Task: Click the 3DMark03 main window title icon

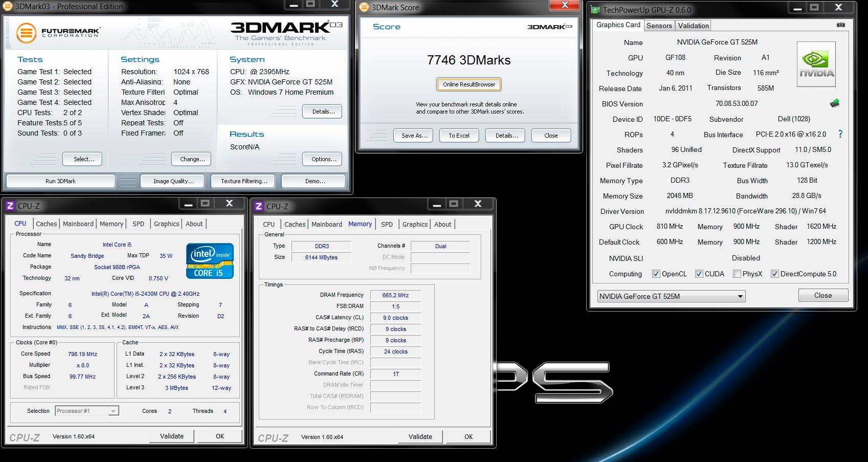Action: point(8,7)
